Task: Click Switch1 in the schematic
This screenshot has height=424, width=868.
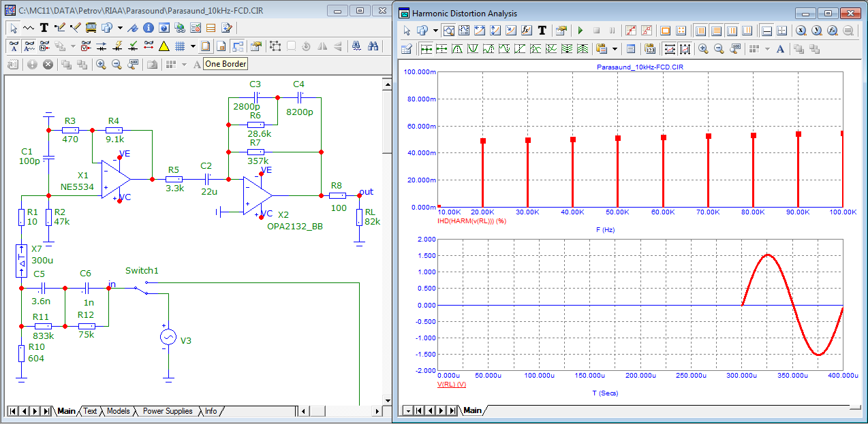Action: point(141,271)
